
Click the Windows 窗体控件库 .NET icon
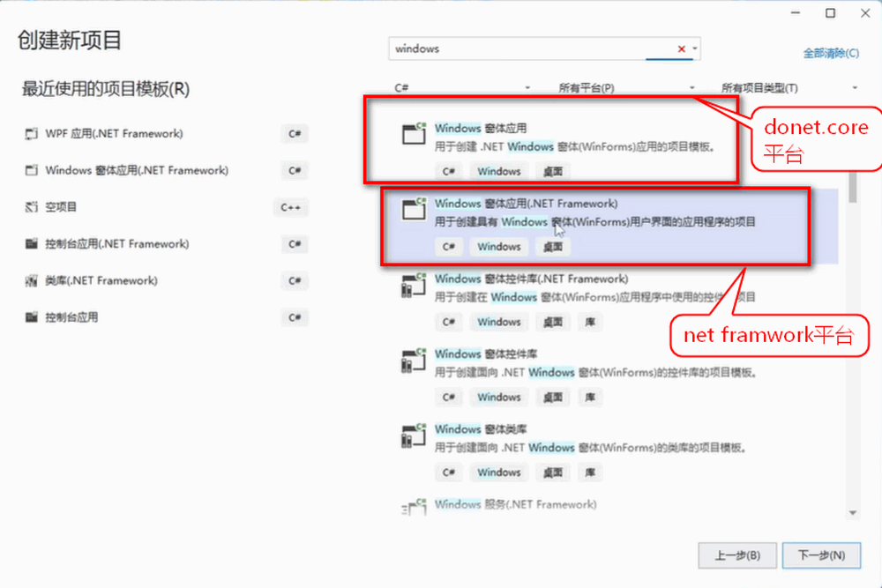(x=414, y=361)
